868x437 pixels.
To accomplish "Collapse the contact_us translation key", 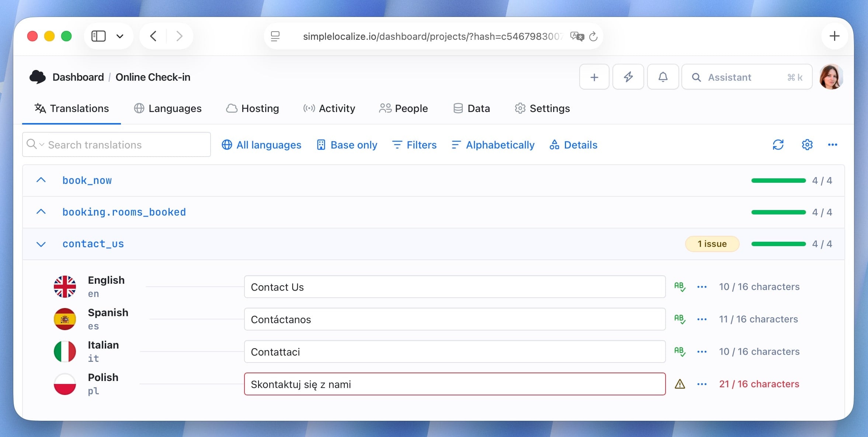I will click(41, 244).
